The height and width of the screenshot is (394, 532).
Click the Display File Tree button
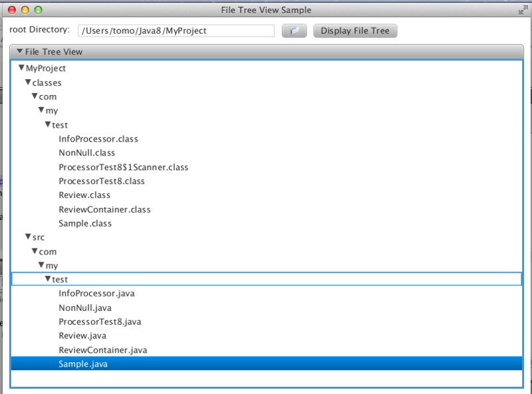click(355, 31)
